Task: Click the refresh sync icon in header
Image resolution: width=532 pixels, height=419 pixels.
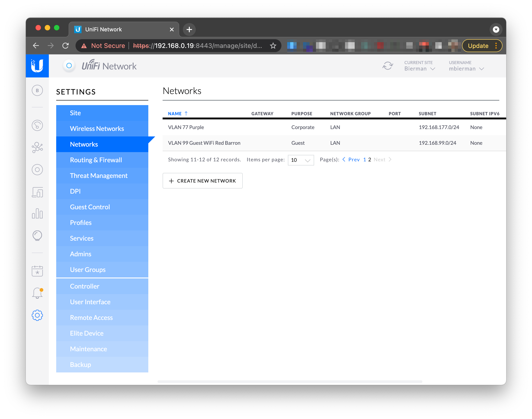Action: pyautogui.click(x=388, y=66)
